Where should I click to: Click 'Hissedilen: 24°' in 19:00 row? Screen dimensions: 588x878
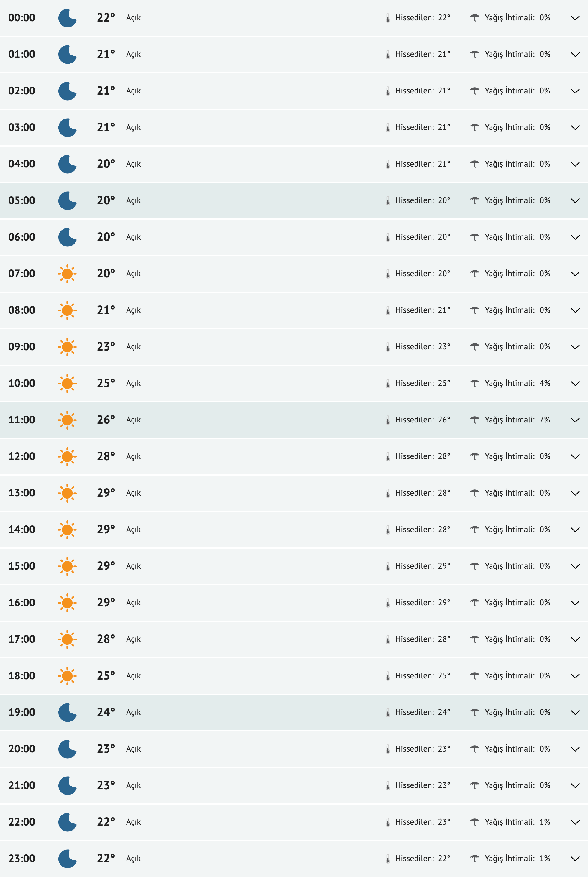pos(422,712)
